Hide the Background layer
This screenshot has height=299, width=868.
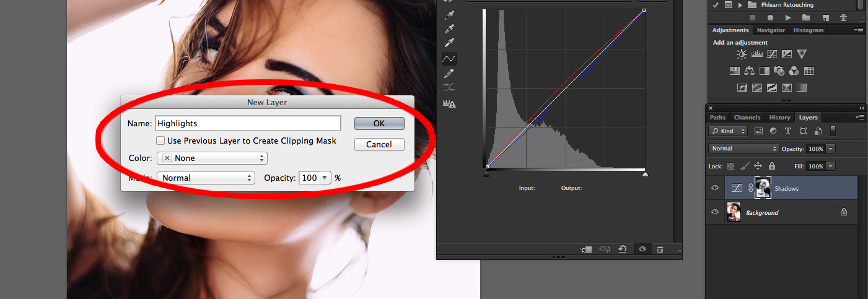715,212
